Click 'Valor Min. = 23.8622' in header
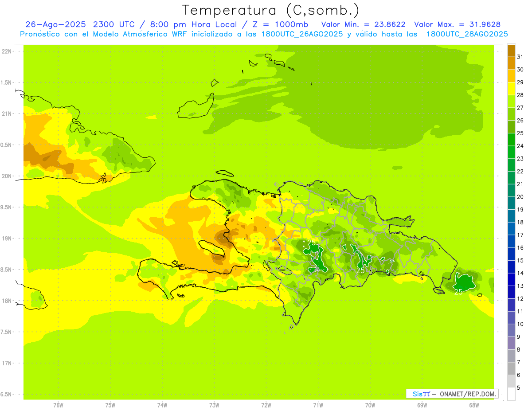532x411 pixels. coord(363,24)
